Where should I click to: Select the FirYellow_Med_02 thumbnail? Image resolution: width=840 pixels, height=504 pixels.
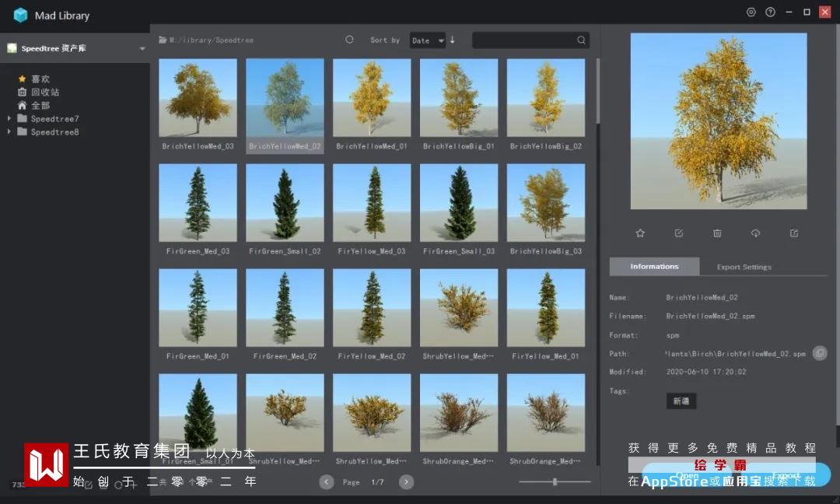tap(372, 307)
